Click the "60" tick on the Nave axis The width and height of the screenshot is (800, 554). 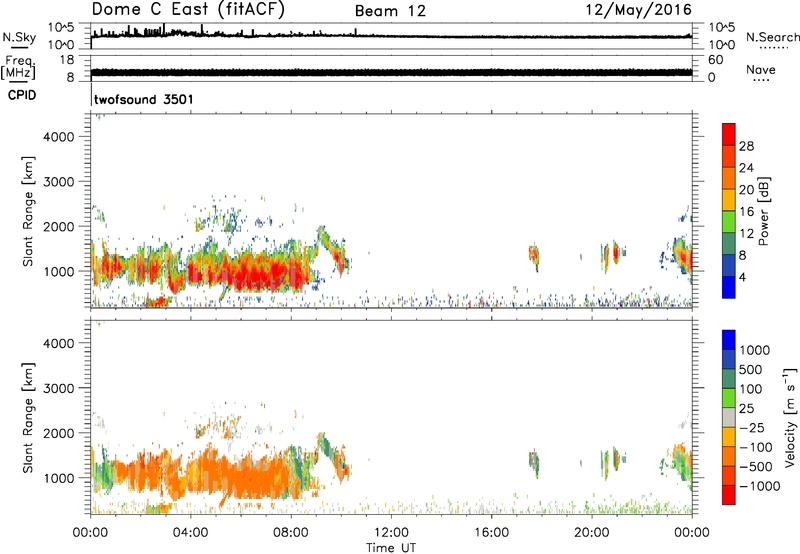click(715, 60)
